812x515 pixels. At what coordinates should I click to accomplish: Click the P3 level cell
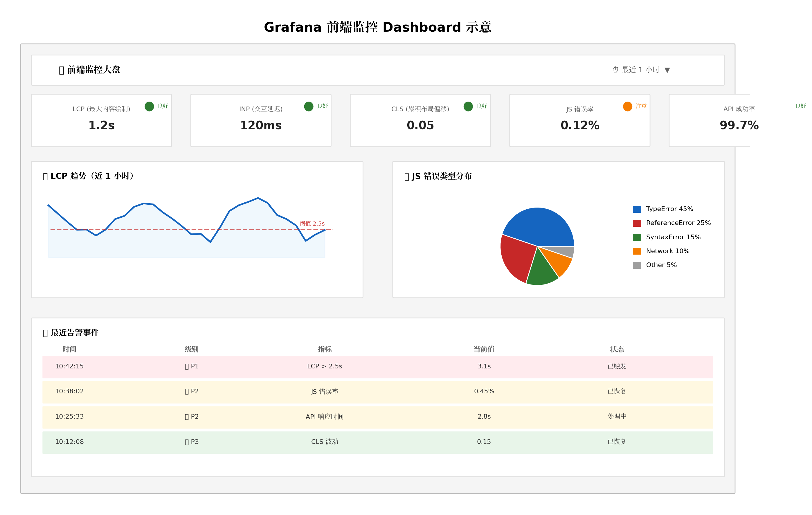pos(192,442)
